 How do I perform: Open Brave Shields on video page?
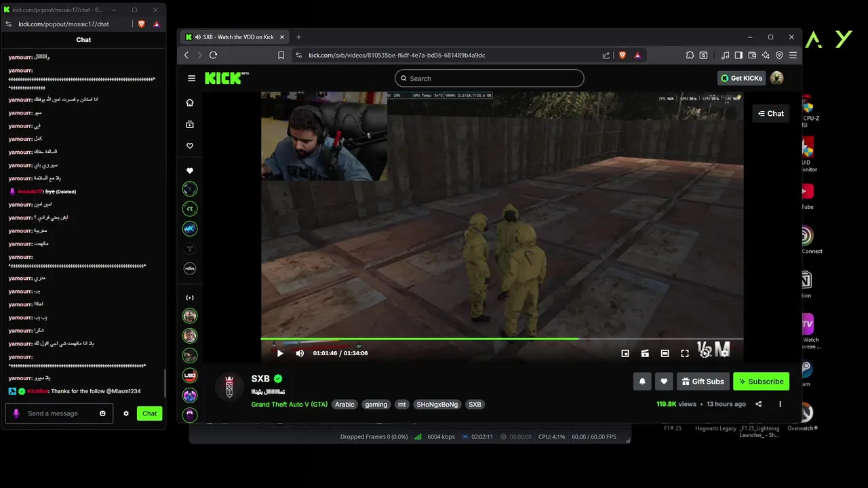click(x=623, y=56)
